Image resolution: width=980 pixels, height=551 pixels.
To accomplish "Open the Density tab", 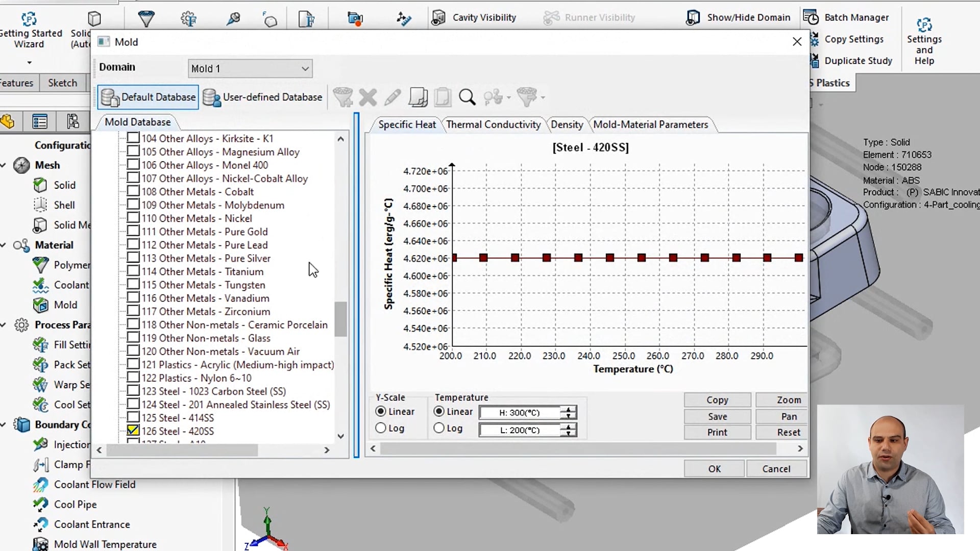I will click(567, 124).
